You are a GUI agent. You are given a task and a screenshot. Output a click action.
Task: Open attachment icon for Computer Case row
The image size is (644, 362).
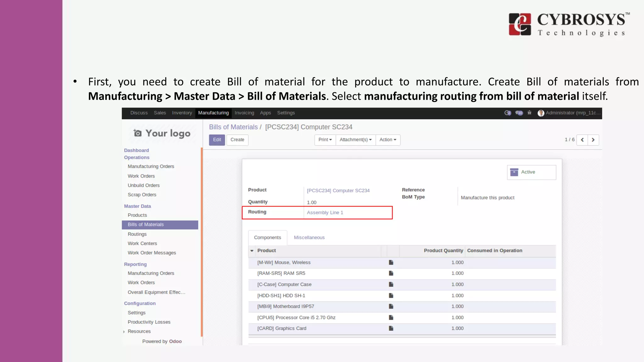tap(391, 284)
